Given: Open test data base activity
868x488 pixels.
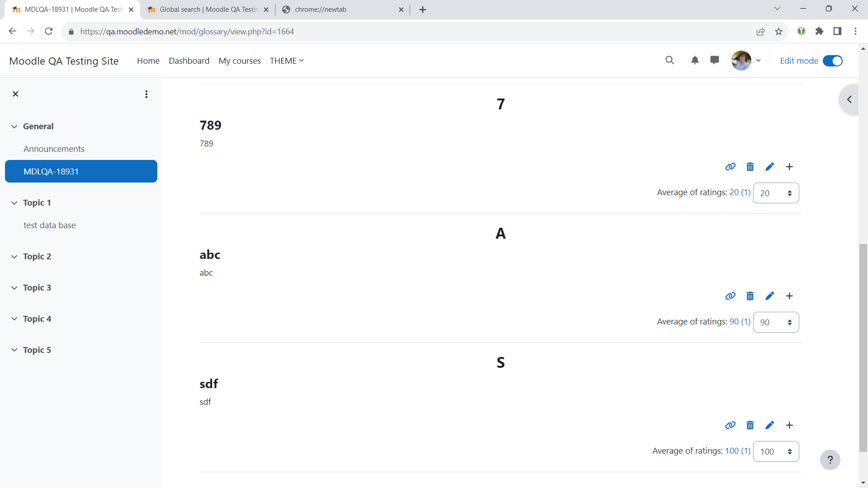Looking at the screenshot, I should tap(50, 225).
